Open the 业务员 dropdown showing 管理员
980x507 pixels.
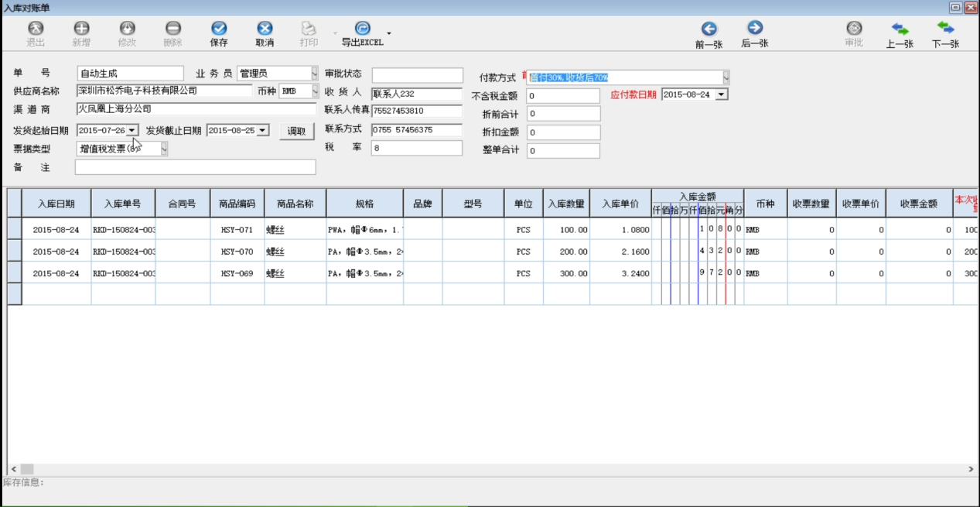click(315, 74)
